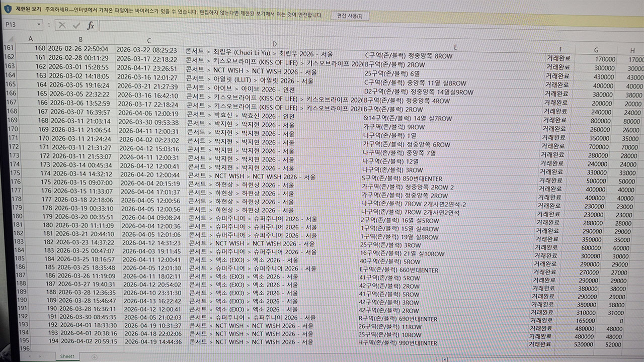
Task: Select the cell showing 2026-03-22 08:25:23
Action: click(x=146, y=50)
